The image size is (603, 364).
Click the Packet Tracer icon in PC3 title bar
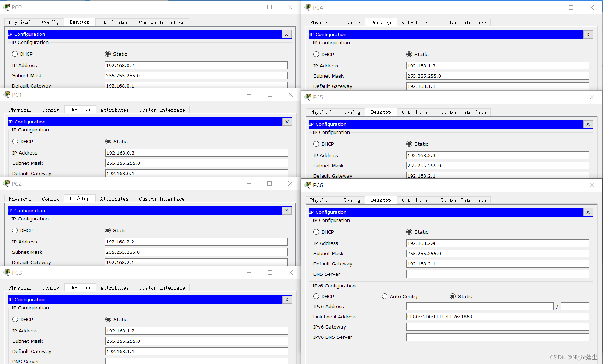[x=7, y=273]
